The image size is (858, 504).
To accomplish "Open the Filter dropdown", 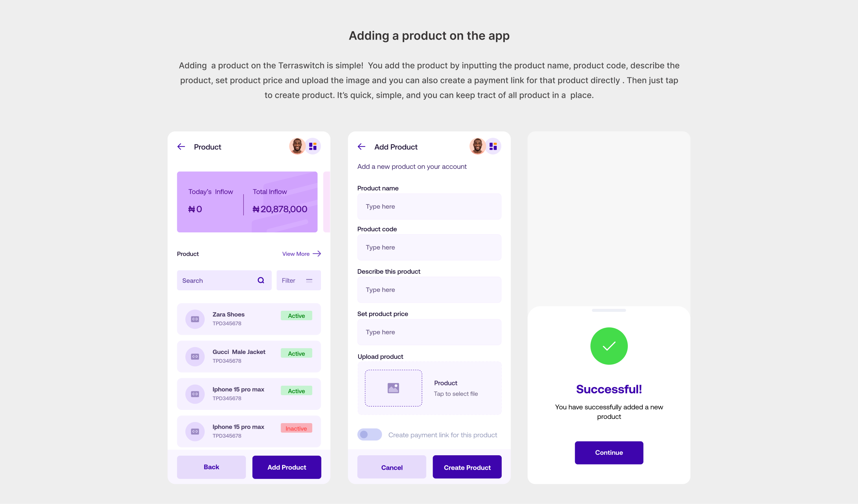I will [298, 280].
